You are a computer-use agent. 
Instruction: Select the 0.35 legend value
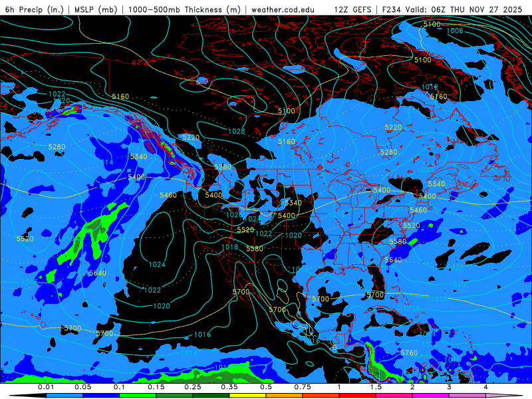(229, 387)
